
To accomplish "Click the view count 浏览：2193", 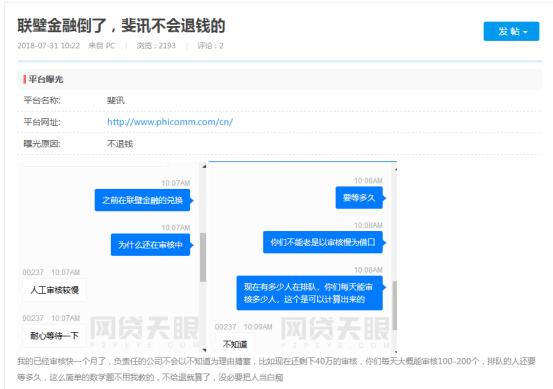I will coord(156,45).
